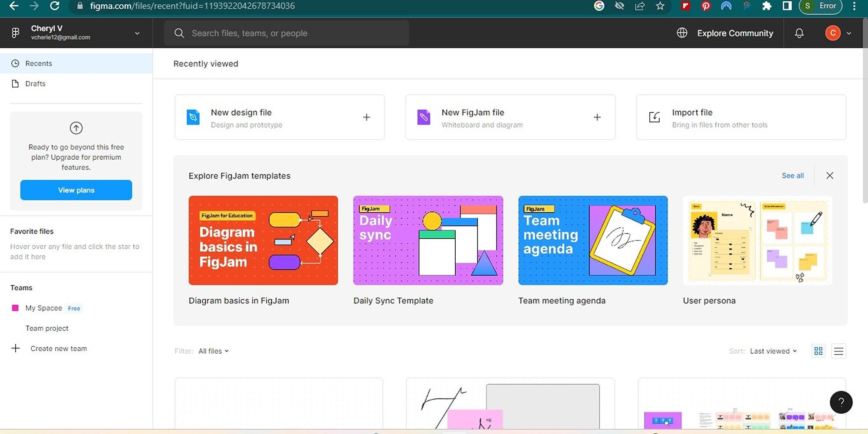Image resolution: width=868 pixels, height=434 pixels.
Task: Open the notifications bell
Action: pos(799,33)
